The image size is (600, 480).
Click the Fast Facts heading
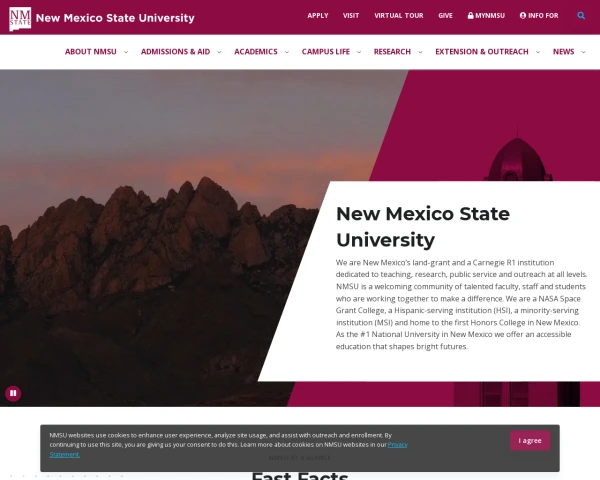point(300,476)
